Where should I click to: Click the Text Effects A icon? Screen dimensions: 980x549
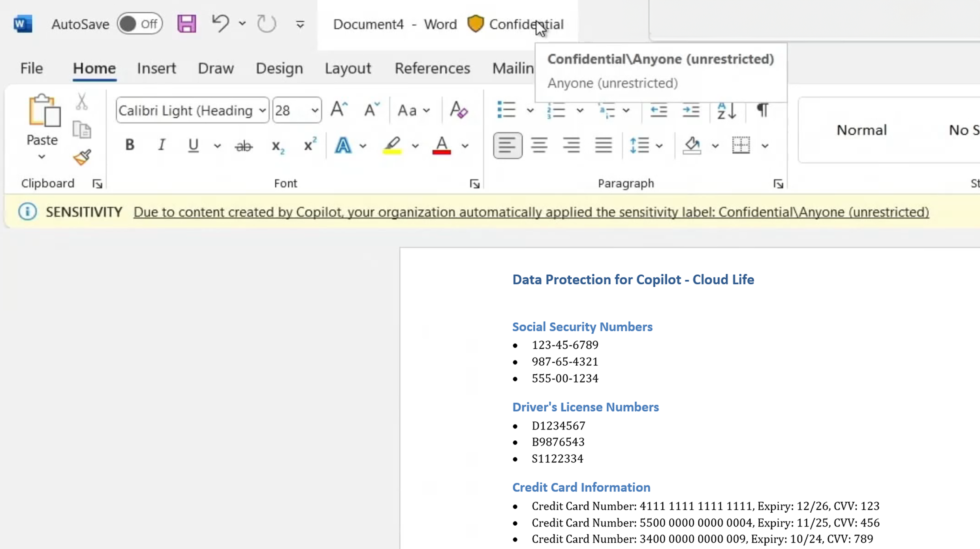click(343, 145)
